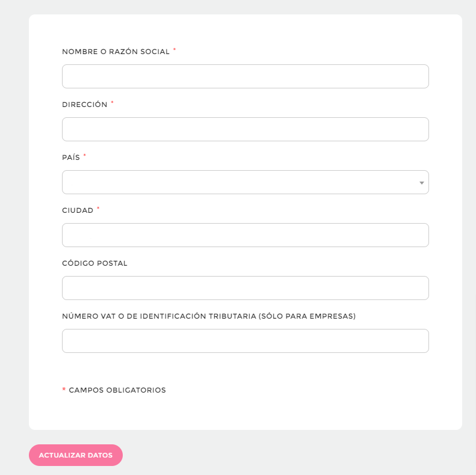Click the red asterisk next to Dirección
Screen dimensions: 476x475
click(112, 103)
